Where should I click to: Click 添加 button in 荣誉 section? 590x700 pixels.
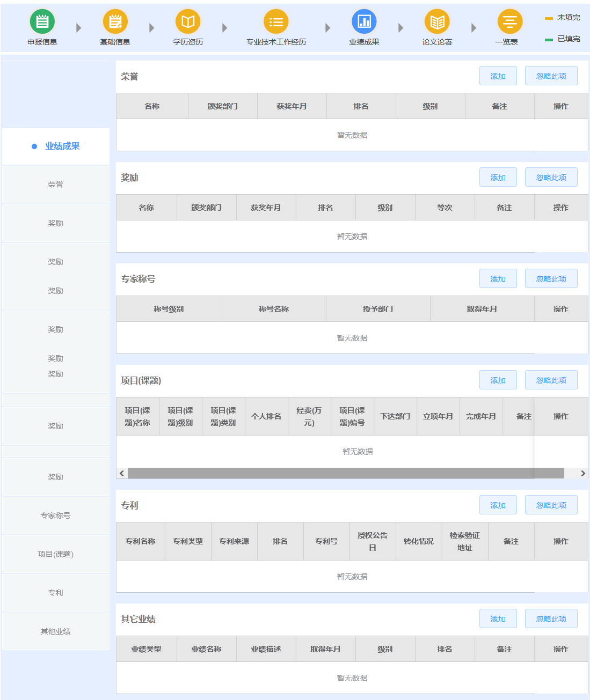tap(498, 76)
